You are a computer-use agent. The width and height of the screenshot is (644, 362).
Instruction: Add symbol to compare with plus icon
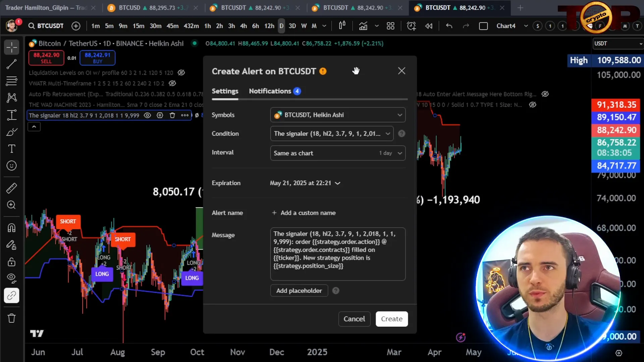76,26
